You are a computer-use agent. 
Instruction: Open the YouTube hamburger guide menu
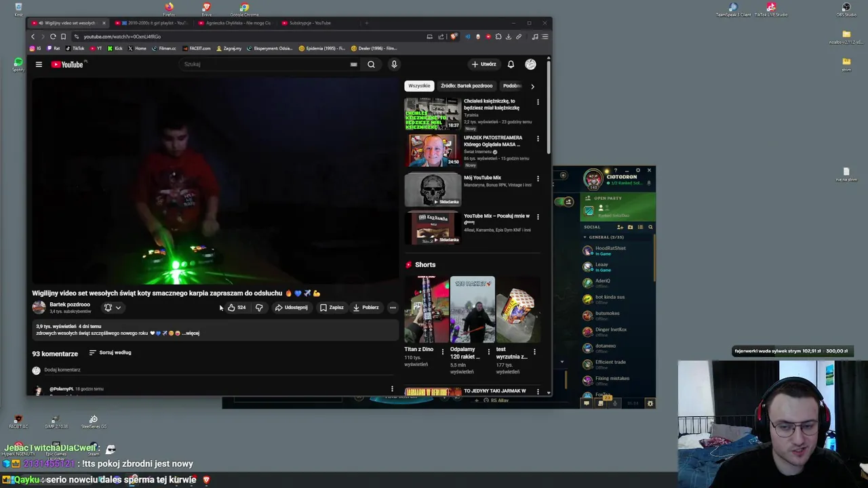(x=39, y=64)
